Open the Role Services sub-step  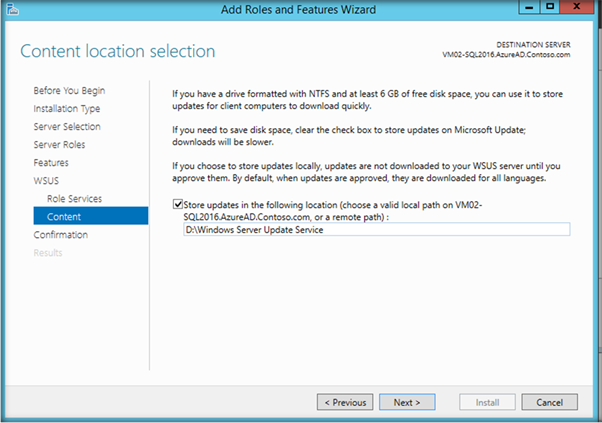click(x=74, y=199)
